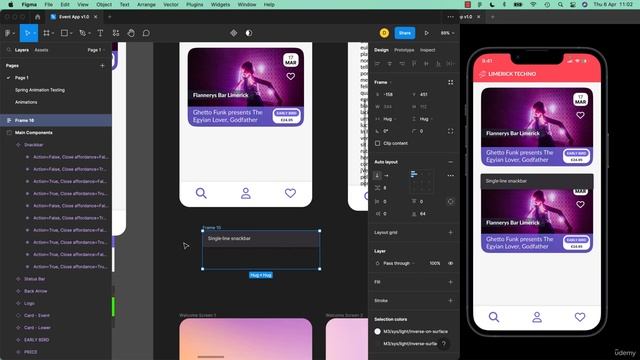This screenshot has width=640, height=360.
Task: Toggle layer visibility eye icon
Action: coord(451,263)
